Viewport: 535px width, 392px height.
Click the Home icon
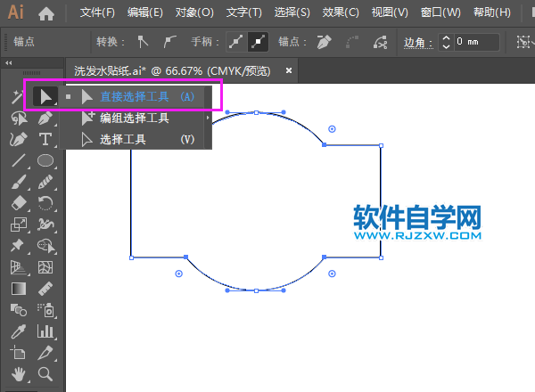click(x=46, y=13)
